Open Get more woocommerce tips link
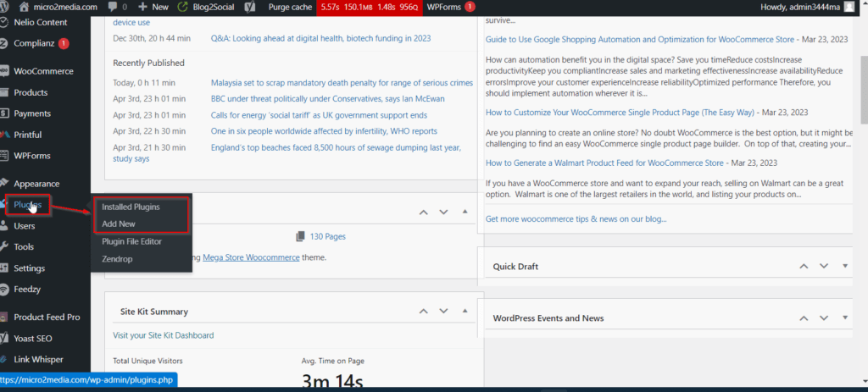This screenshot has height=392, width=868. tap(576, 219)
